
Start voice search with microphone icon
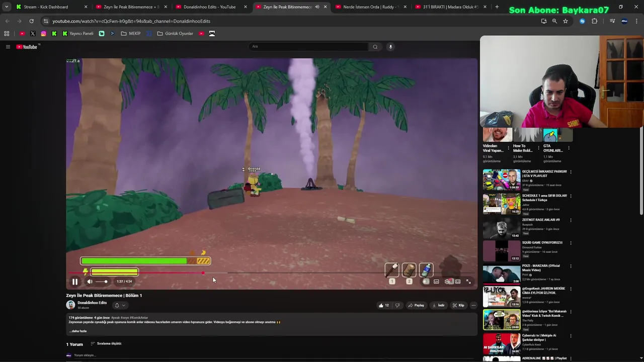tap(390, 47)
